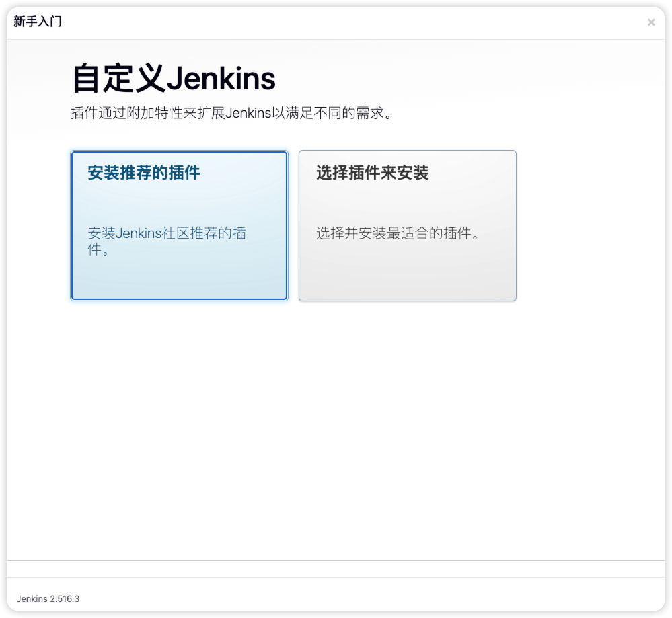
Task: Click the 自定义Jenkins heading
Action: click(x=174, y=79)
